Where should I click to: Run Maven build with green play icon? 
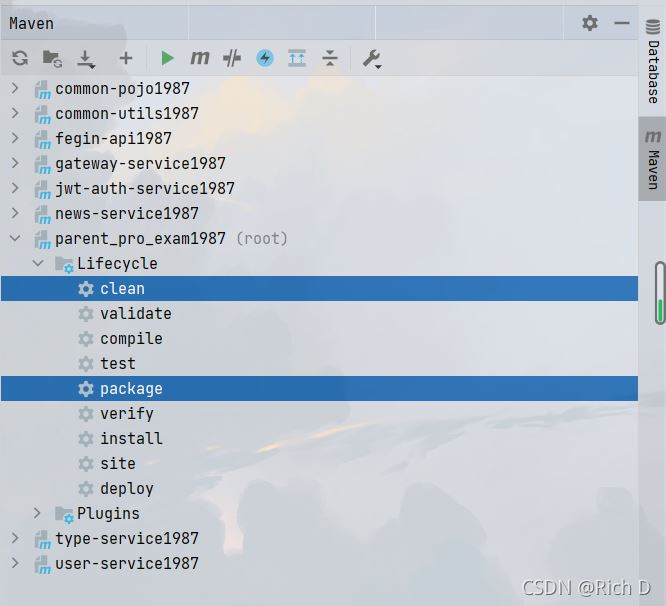coord(167,58)
